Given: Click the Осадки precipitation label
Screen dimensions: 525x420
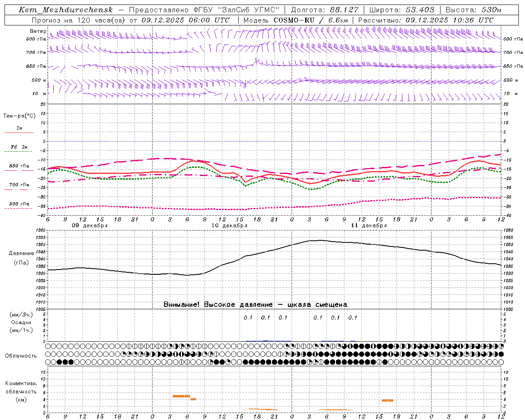Looking at the screenshot, I should pyautogui.click(x=21, y=323).
